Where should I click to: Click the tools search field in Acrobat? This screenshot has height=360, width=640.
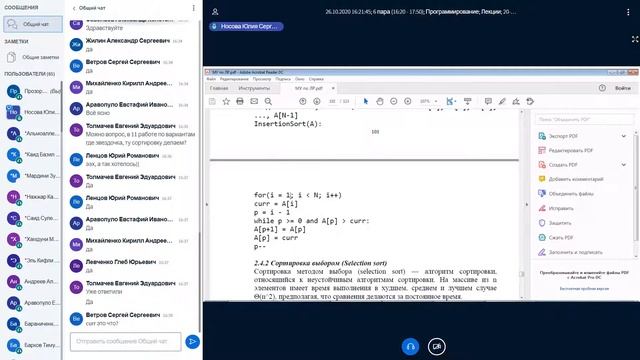point(584,120)
